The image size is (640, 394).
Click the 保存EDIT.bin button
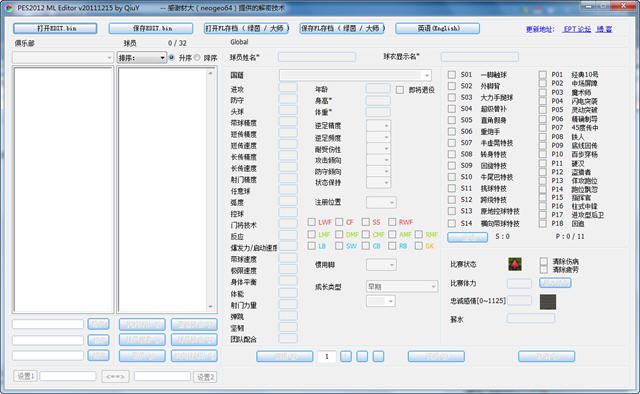pyautogui.click(x=151, y=28)
